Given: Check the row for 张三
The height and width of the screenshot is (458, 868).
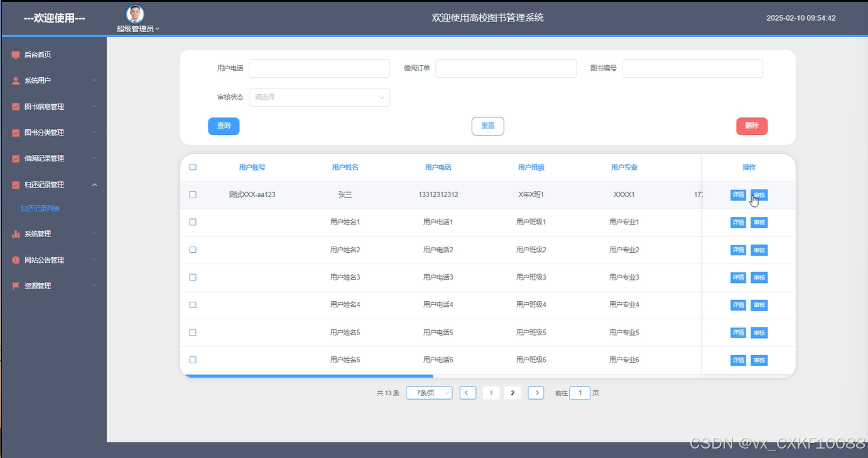Looking at the screenshot, I should [x=193, y=194].
